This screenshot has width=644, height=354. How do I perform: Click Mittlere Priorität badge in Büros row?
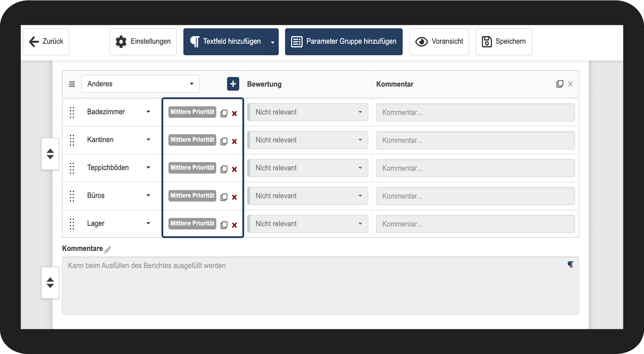point(192,195)
